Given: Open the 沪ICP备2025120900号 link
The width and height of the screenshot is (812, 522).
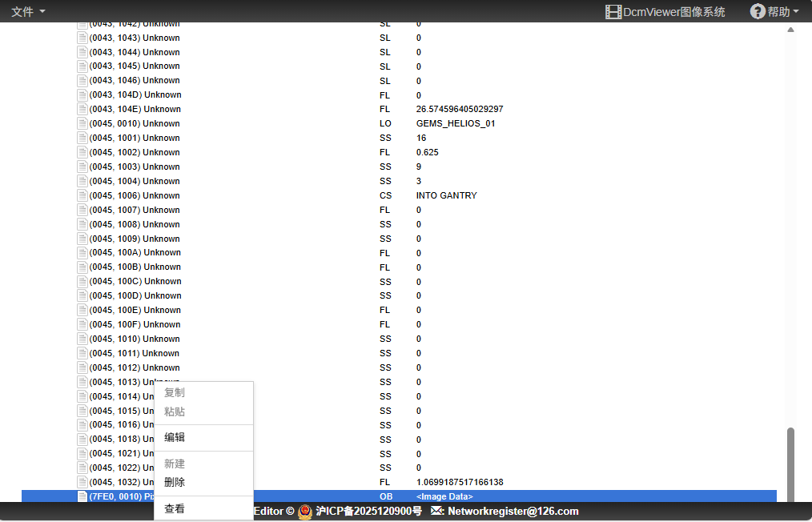Looking at the screenshot, I should pos(368,511).
